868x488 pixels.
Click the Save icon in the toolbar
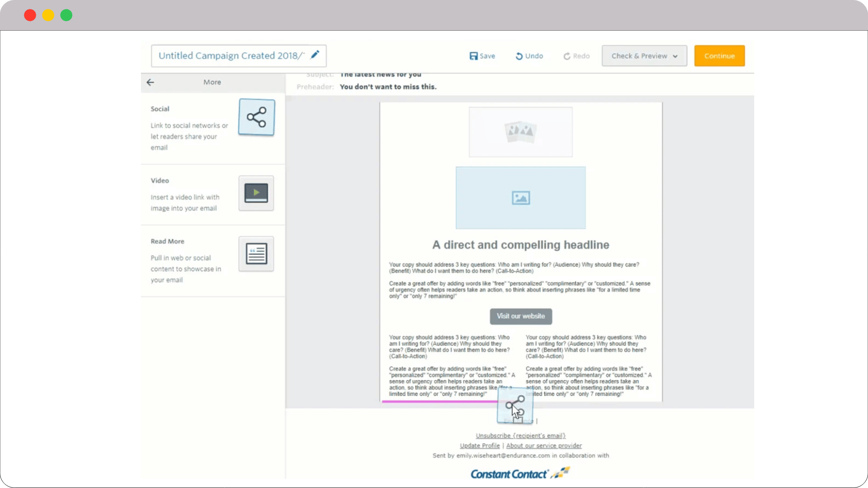coord(482,56)
